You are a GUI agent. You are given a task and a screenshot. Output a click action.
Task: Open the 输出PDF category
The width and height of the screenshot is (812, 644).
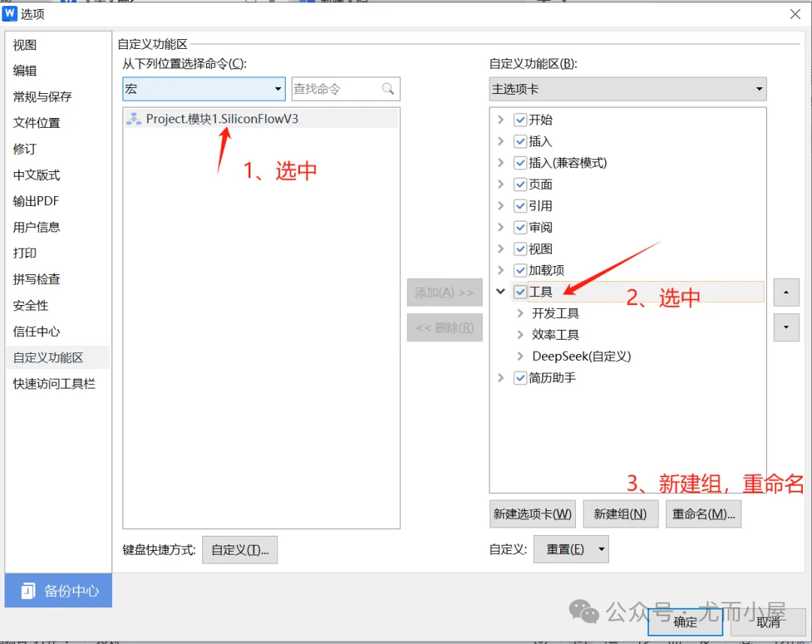(x=58, y=201)
